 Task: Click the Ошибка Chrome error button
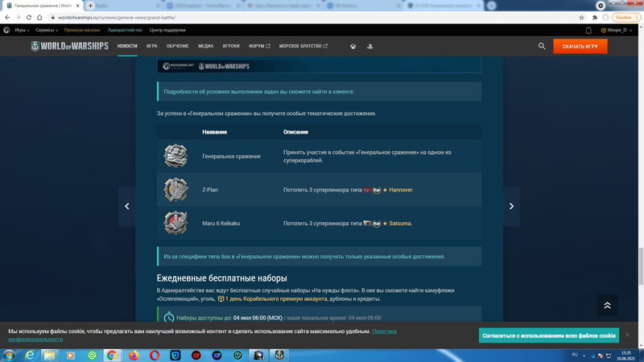click(626, 17)
